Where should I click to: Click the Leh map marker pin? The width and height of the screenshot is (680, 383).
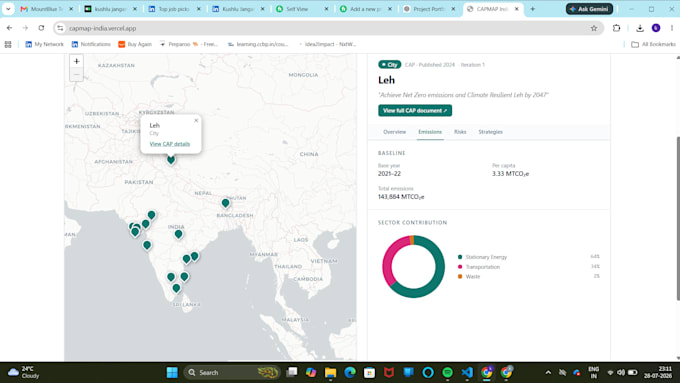[171, 159]
